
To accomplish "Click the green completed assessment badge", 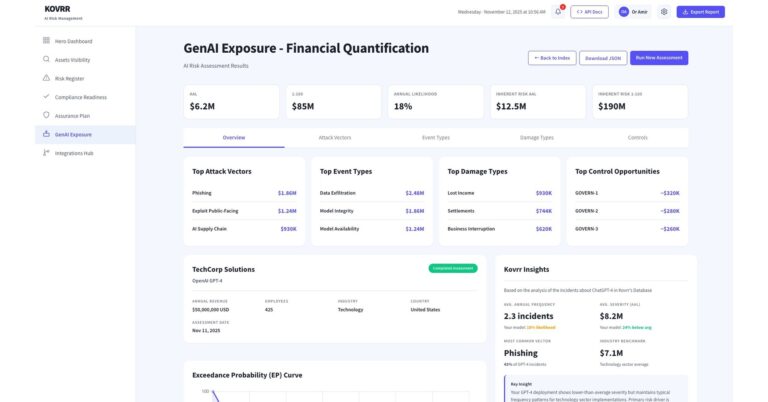I will coord(453,268).
